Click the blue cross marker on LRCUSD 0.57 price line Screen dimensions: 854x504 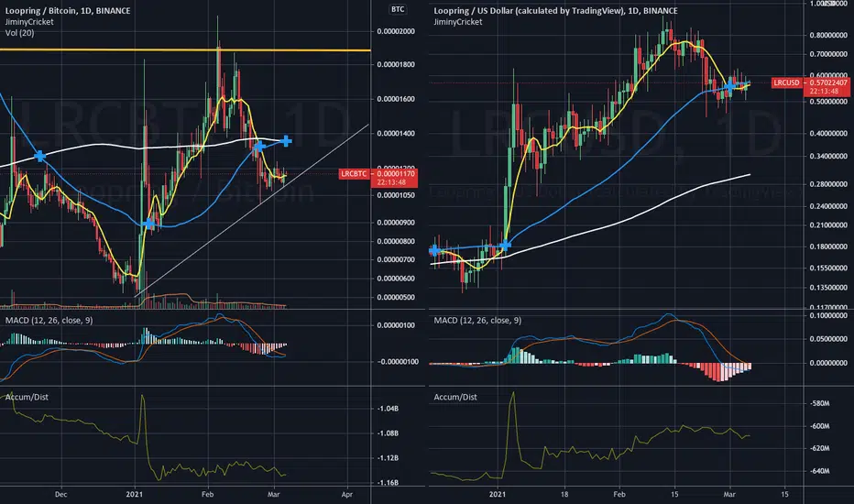(x=729, y=86)
